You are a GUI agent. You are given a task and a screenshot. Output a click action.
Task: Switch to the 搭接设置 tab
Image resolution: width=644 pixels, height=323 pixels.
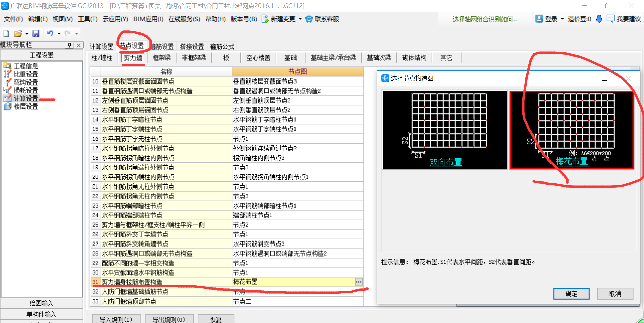point(192,46)
